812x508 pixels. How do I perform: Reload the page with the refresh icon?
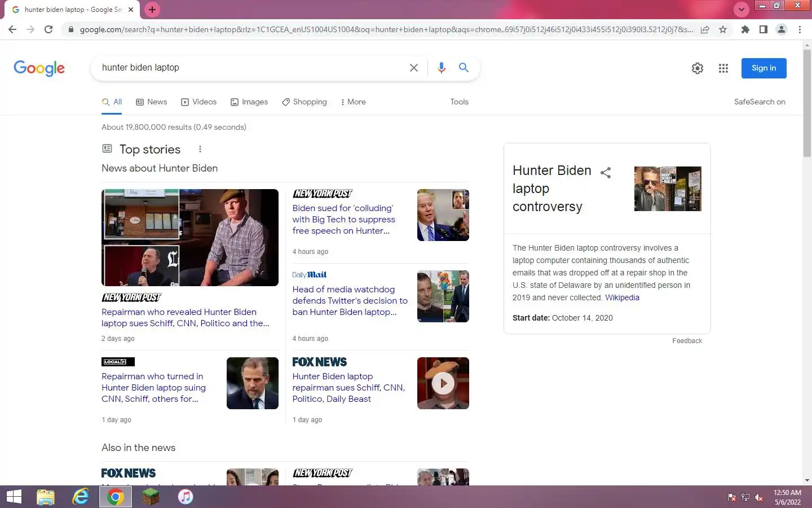(x=48, y=29)
